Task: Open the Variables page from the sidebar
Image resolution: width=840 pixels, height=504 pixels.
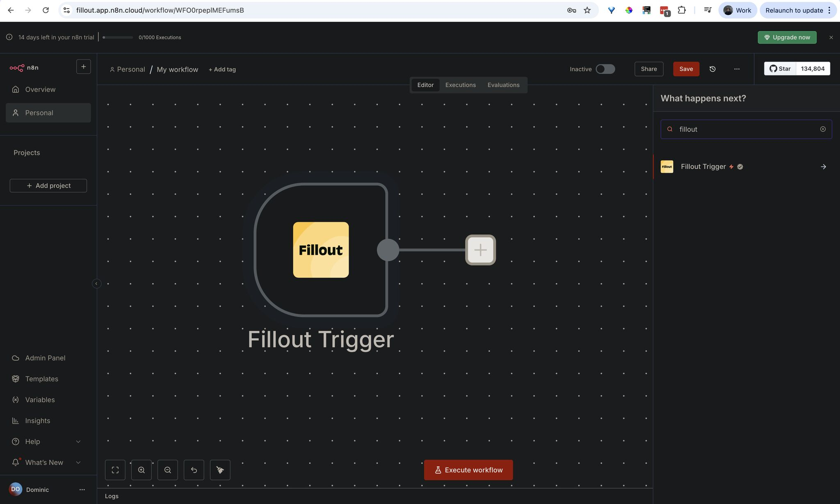Action: 39,399
